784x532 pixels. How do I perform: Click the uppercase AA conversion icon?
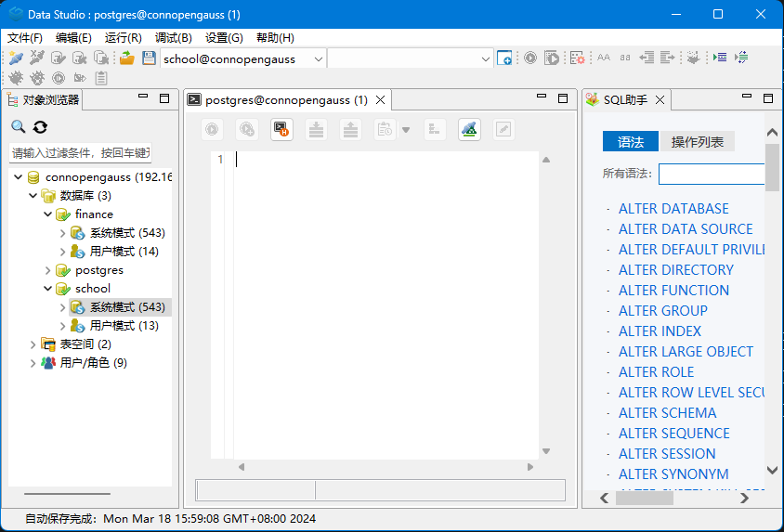pyautogui.click(x=604, y=58)
